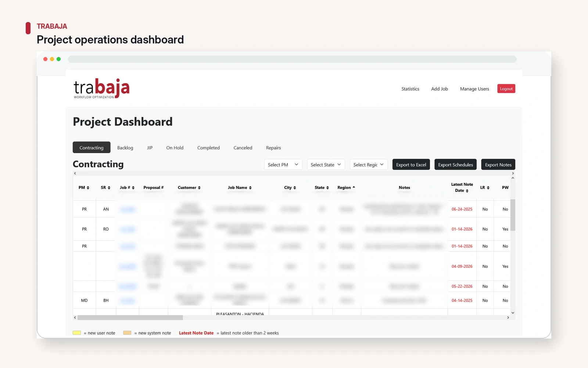Open the Repairs tab
588x368 pixels.
coord(273,148)
